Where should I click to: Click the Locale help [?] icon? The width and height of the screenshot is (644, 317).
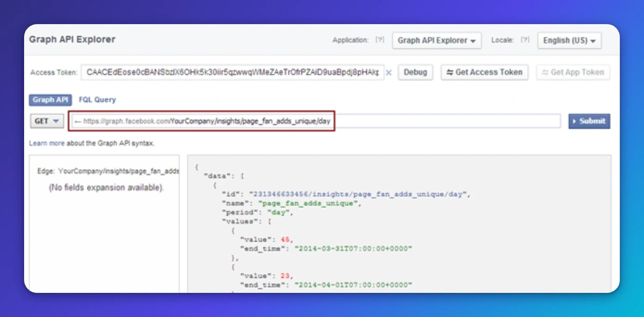coord(525,40)
